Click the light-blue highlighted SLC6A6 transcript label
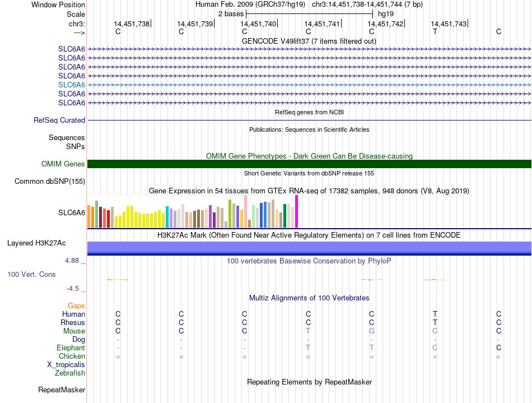This screenshot has height=403, width=532. 72,85
